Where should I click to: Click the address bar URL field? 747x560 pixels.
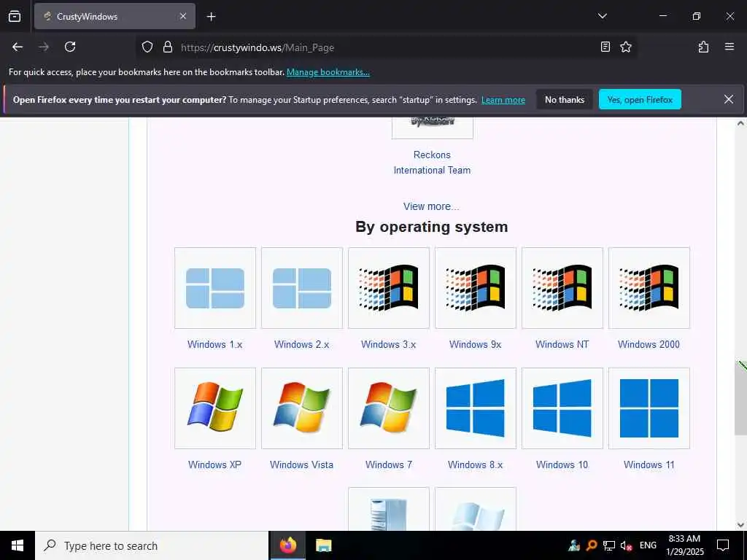(386, 47)
